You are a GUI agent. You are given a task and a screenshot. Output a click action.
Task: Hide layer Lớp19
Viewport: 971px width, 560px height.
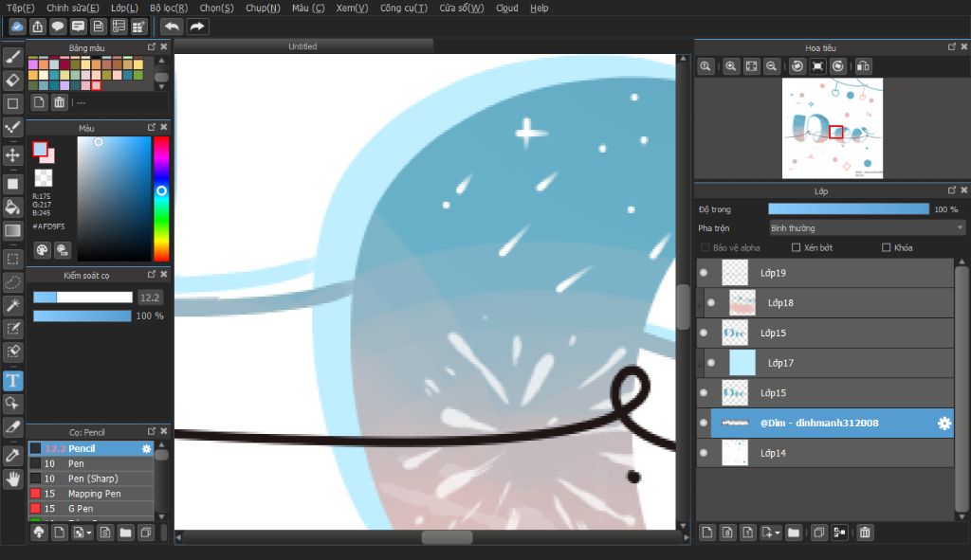(x=704, y=272)
